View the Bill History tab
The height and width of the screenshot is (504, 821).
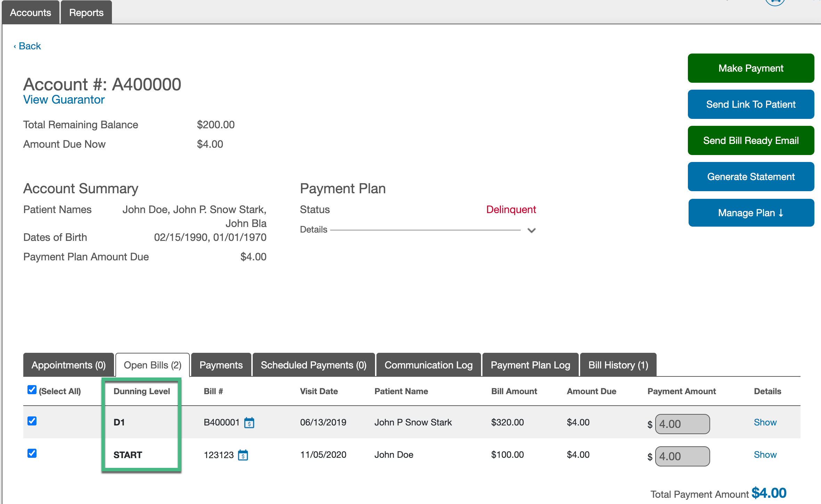[x=618, y=365]
